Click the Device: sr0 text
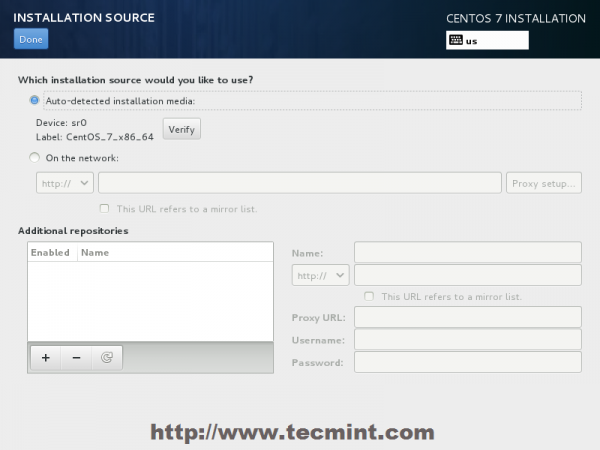Viewport: 600px width, 450px height. [61, 123]
